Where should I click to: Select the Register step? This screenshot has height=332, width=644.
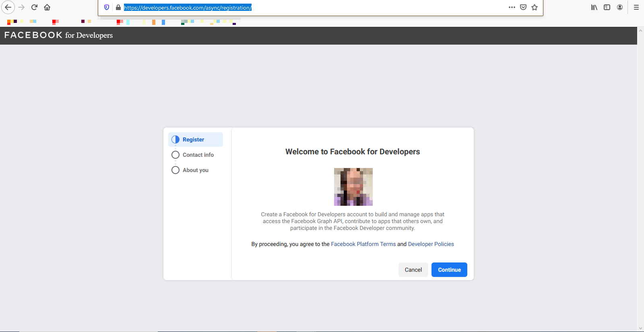[196, 139]
